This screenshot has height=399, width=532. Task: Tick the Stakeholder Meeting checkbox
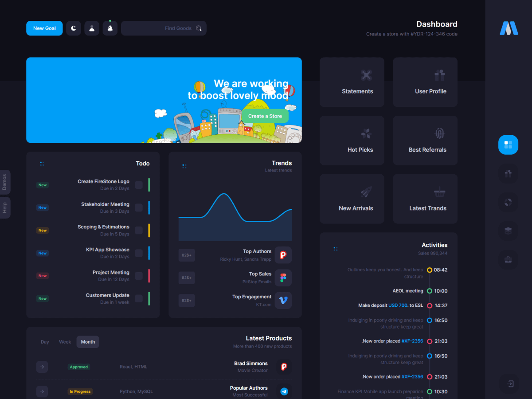click(x=139, y=207)
